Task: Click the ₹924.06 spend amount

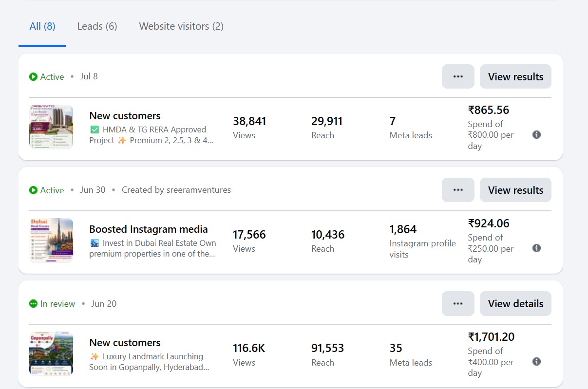Action: pos(489,223)
